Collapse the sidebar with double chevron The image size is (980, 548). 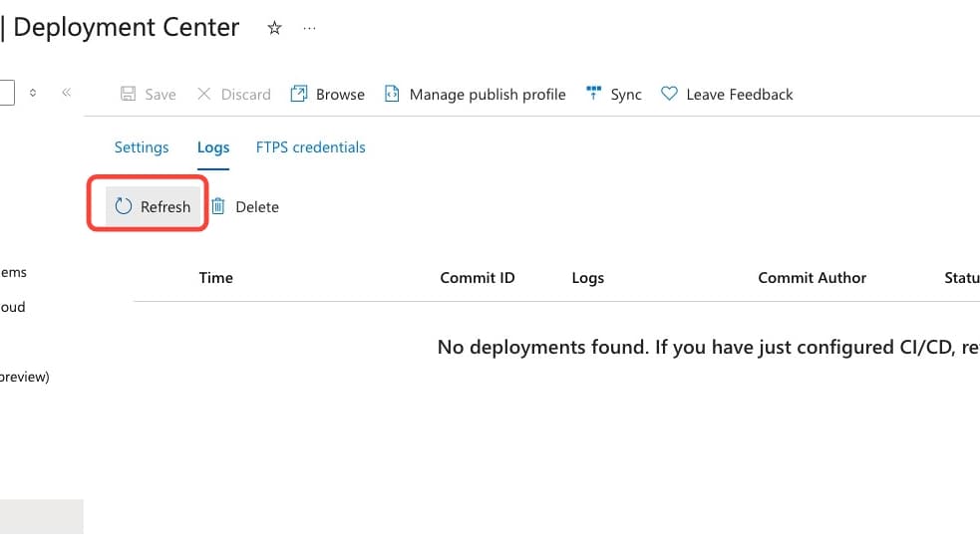(67, 93)
